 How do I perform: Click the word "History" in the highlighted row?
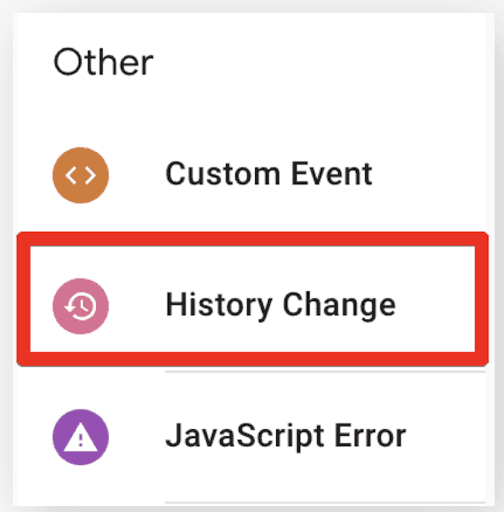click(219, 306)
